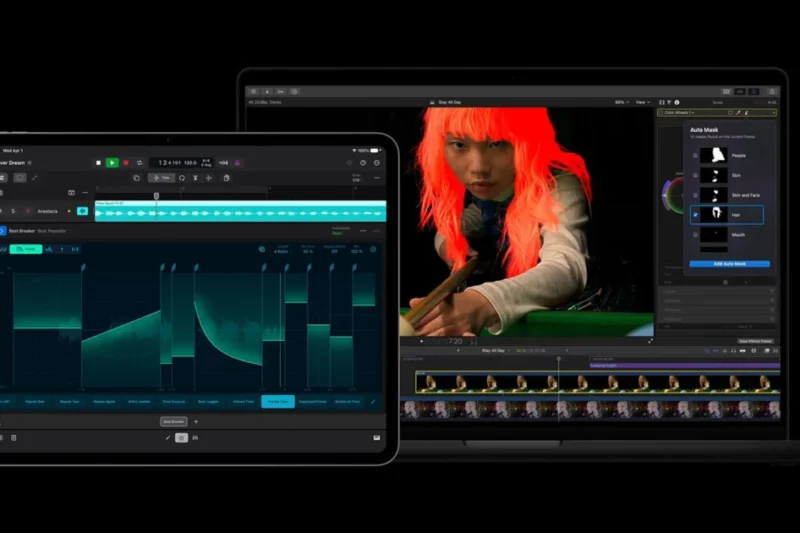Stop playback in Logic Pro on iPad

point(98,163)
